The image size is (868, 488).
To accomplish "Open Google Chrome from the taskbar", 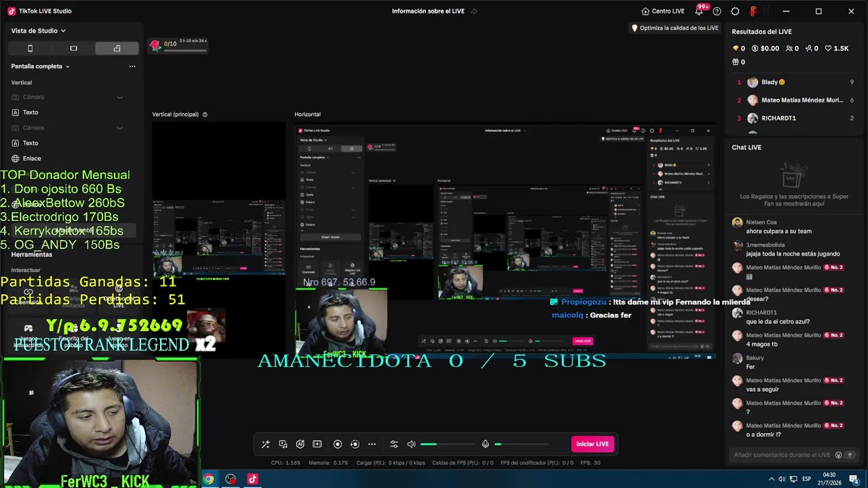I will coord(209,479).
